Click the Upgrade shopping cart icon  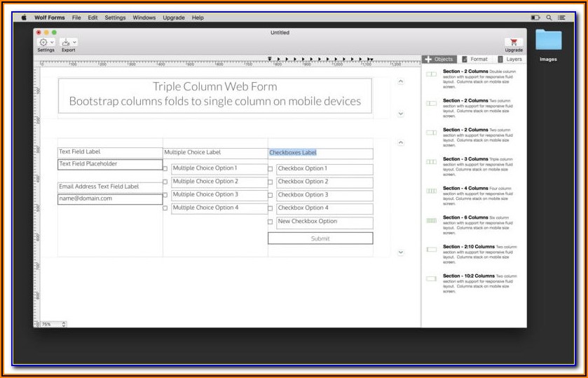coord(514,42)
